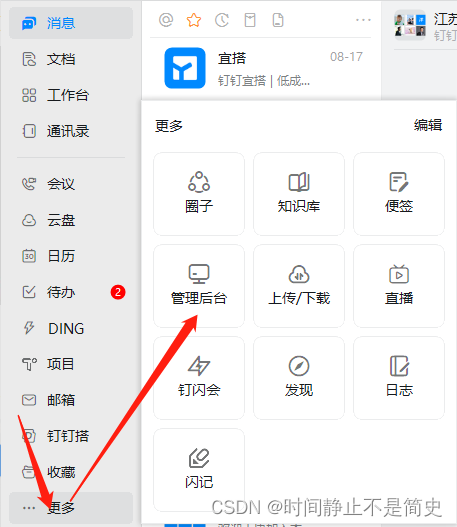
Task: Filter messages by @ mentions icon
Action: (166, 20)
